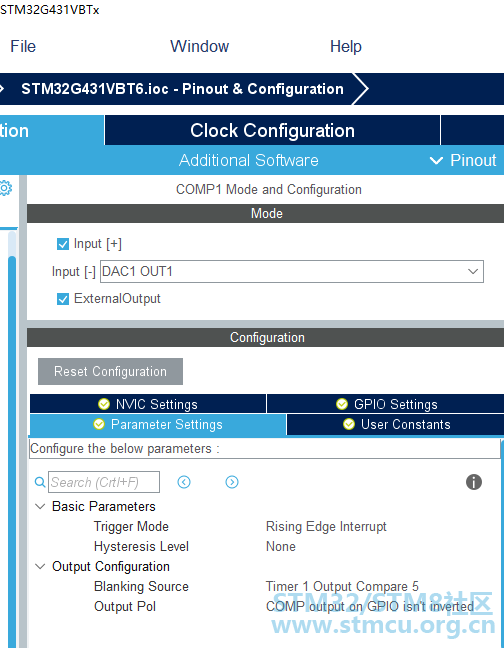The height and width of the screenshot is (648, 504).
Task: Select the Blanking Source parameter
Action: coord(141,586)
